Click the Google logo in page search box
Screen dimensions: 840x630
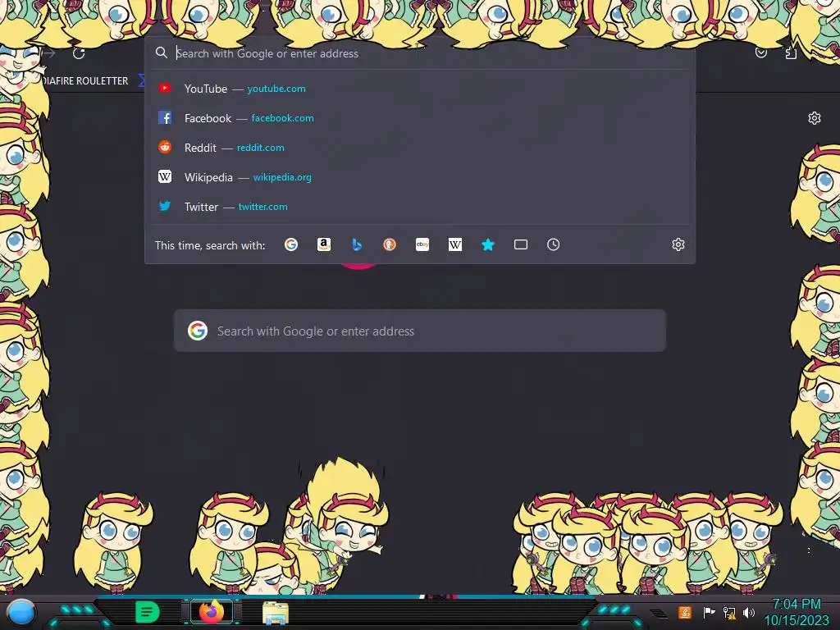pos(198,331)
